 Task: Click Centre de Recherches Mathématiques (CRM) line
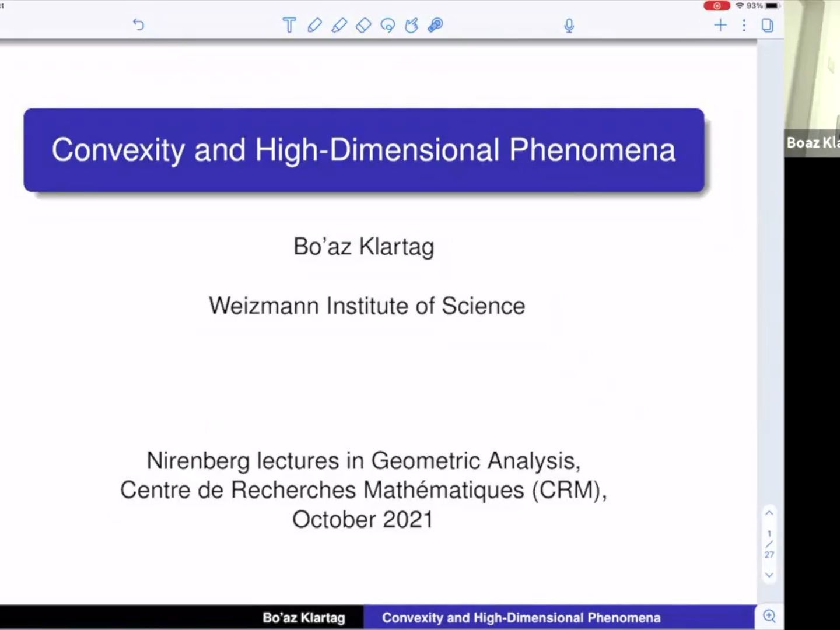(x=363, y=490)
